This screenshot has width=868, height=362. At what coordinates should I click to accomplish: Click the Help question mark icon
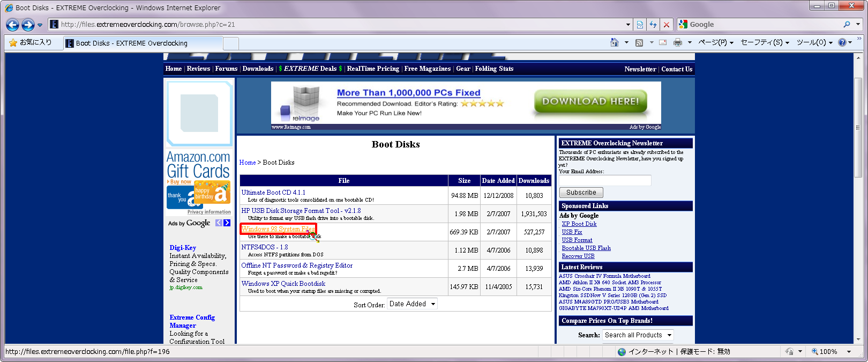pyautogui.click(x=842, y=42)
